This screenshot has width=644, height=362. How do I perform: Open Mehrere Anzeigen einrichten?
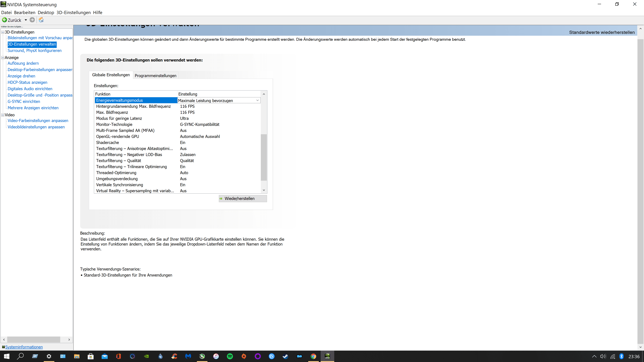[x=33, y=108]
